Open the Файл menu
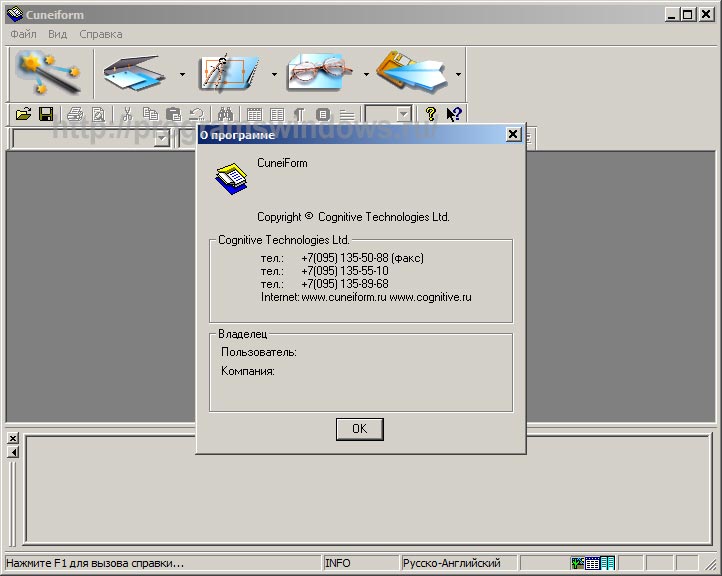Screen dimensions: 722x576 point(23,34)
